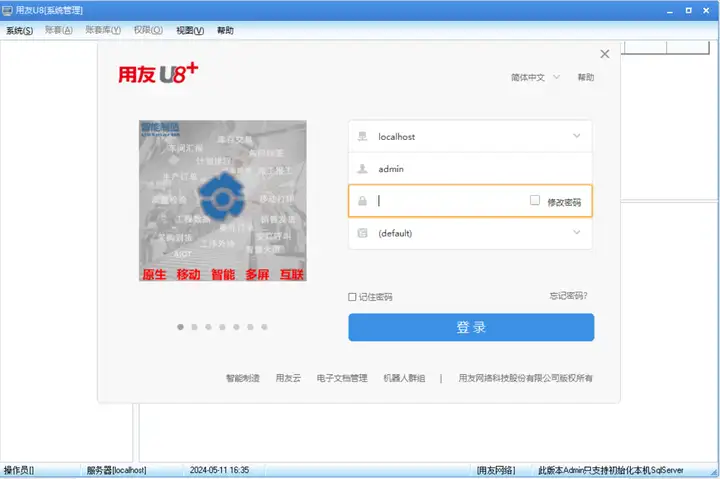Viewport: 720px width, 479px height.
Task: Select the first carousel indicator dot
Action: pyautogui.click(x=180, y=327)
